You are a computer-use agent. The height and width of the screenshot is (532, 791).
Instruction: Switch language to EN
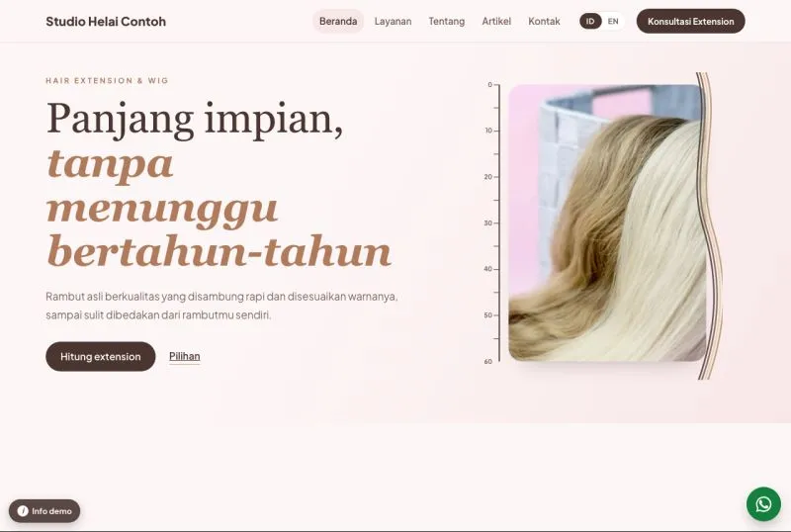point(613,21)
